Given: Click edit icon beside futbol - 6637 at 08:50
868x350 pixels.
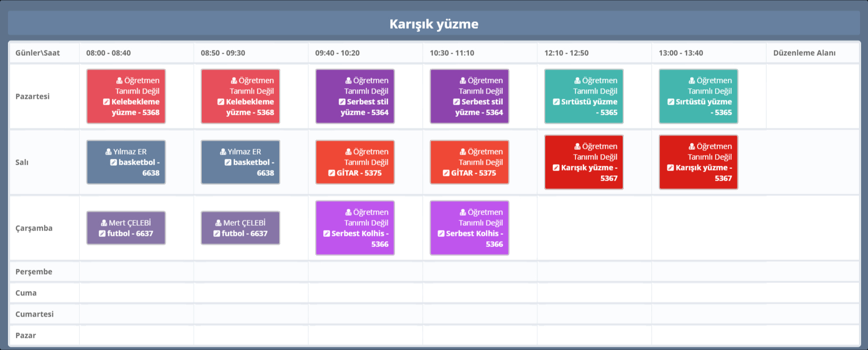Looking at the screenshot, I should [x=217, y=234].
